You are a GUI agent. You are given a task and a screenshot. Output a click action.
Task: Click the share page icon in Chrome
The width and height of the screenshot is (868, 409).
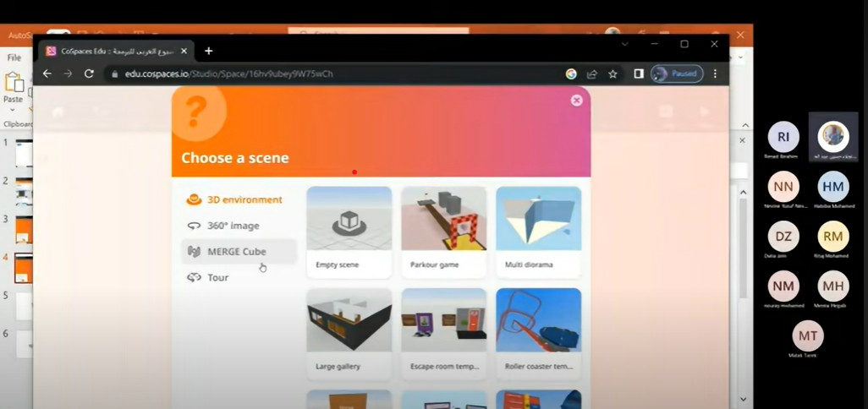point(591,74)
